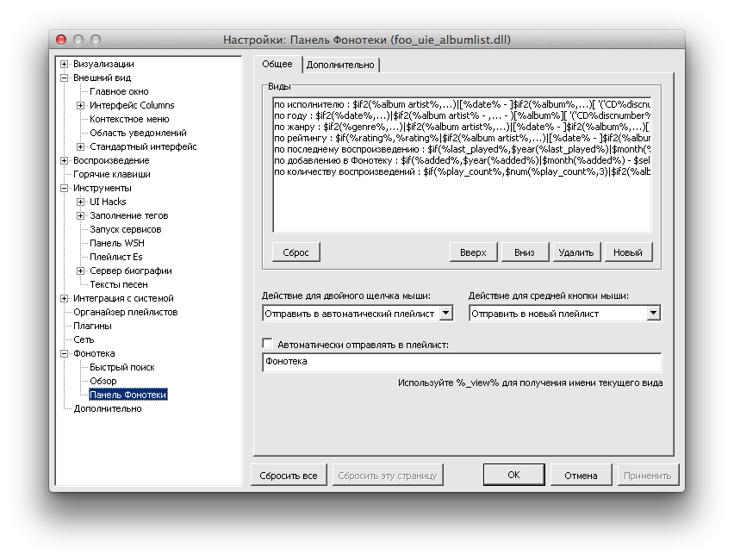The height and width of the screenshot is (560, 734).
Task: Click the Новый button to add view
Action: [628, 252]
